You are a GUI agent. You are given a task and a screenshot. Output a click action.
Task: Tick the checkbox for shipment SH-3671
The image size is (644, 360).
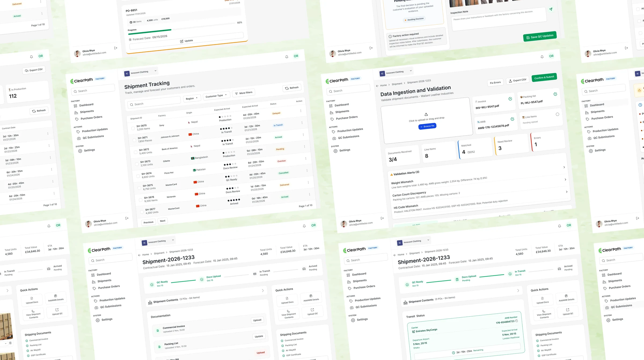(134, 140)
